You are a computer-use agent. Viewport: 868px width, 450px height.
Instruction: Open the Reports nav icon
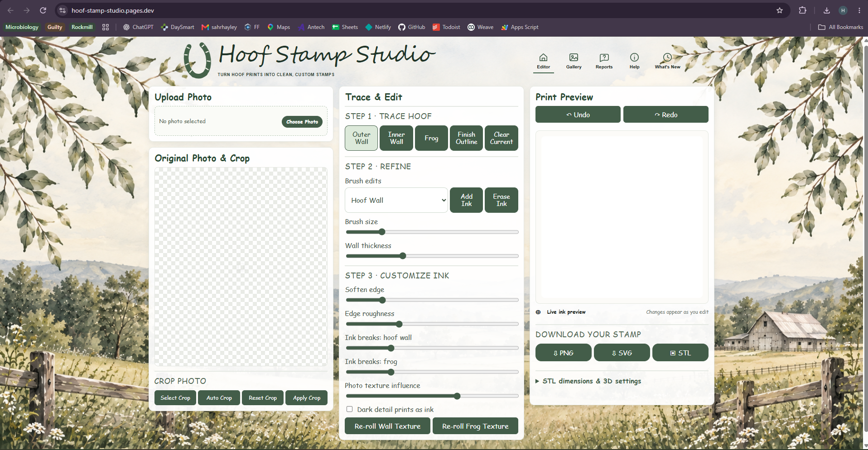click(604, 57)
